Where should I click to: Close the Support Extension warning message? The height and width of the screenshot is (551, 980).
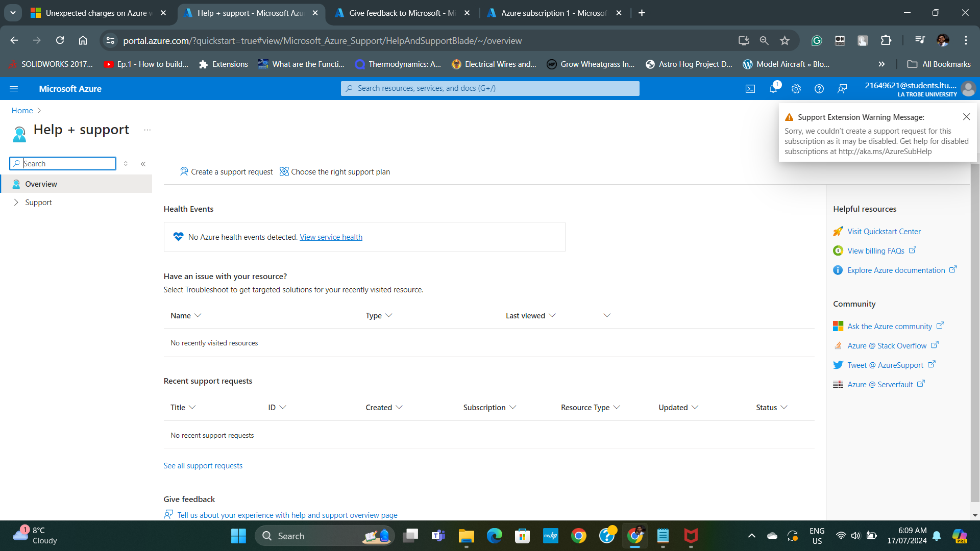pyautogui.click(x=966, y=117)
